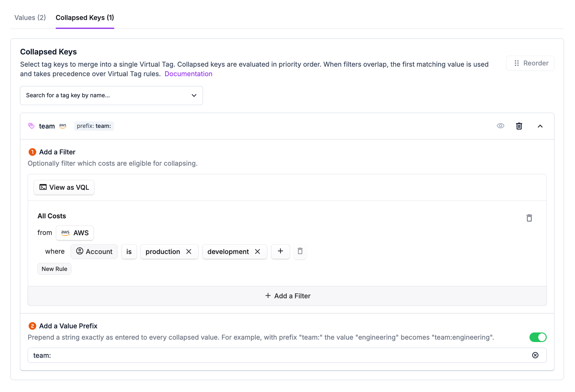Delete the team collapsed key via header trash icon
The width and height of the screenshot is (575, 392).
pyautogui.click(x=519, y=126)
